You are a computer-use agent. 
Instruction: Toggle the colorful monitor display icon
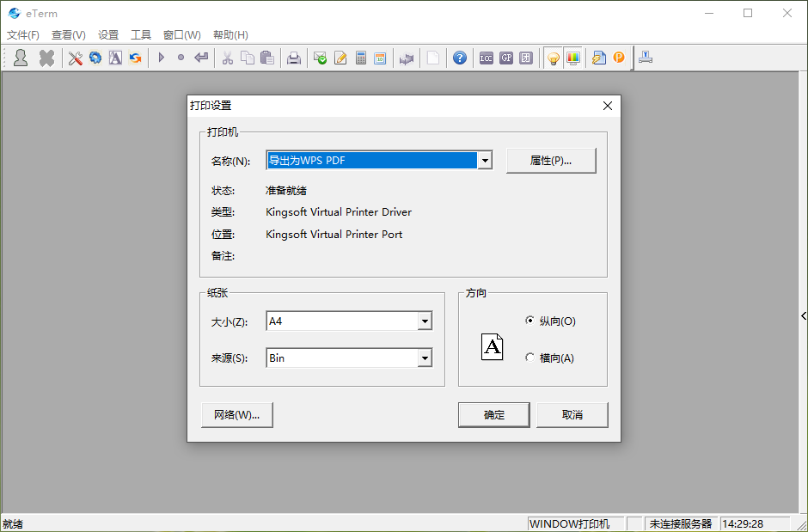click(x=573, y=58)
